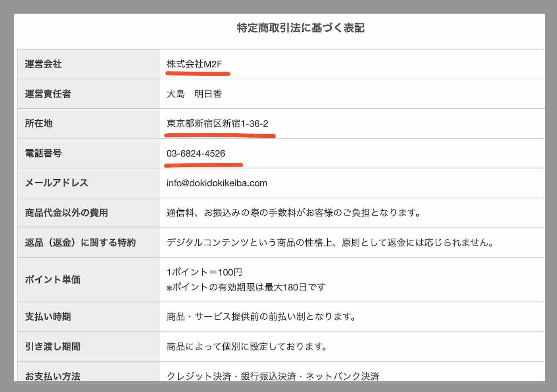Click the red underline under the address
The width and height of the screenshot is (557, 392).
(x=220, y=135)
